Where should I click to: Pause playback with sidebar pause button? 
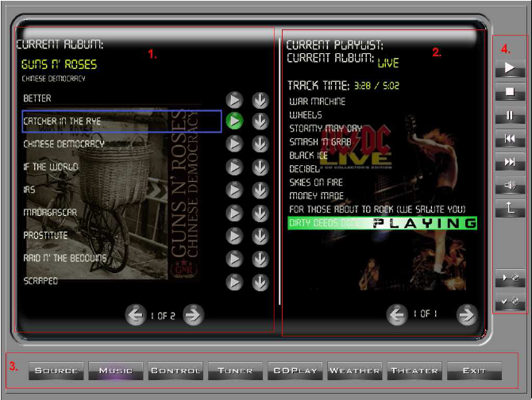click(x=510, y=115)
